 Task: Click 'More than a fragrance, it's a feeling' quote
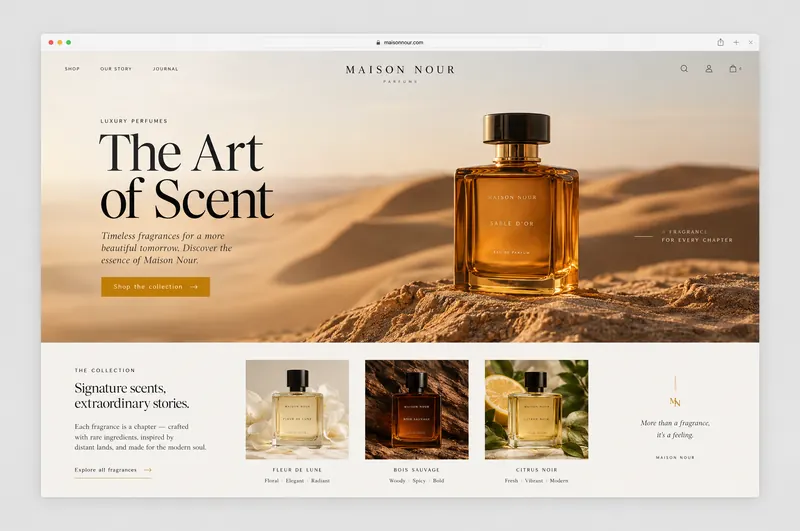[x=675, y=429]
